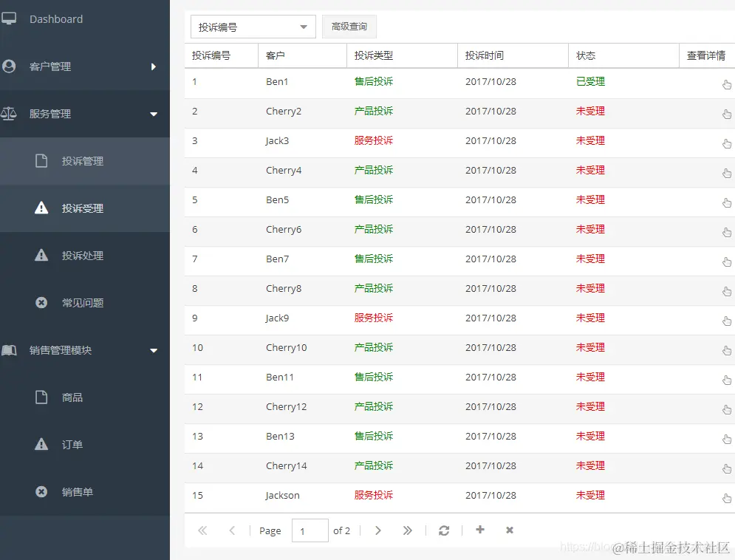Click 未受理 status in Cherry2 row
Screen dimensions: 735x560
click(x=590, y=111)
